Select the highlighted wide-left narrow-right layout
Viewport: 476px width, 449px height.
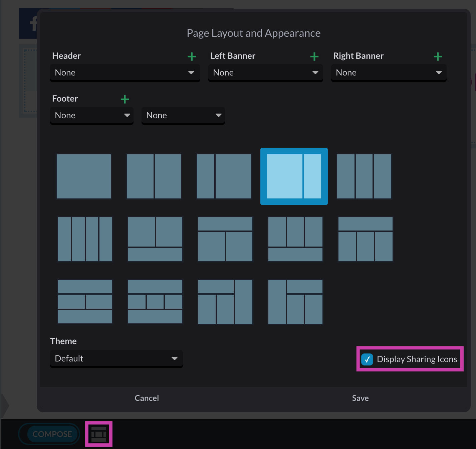[294, 176]
